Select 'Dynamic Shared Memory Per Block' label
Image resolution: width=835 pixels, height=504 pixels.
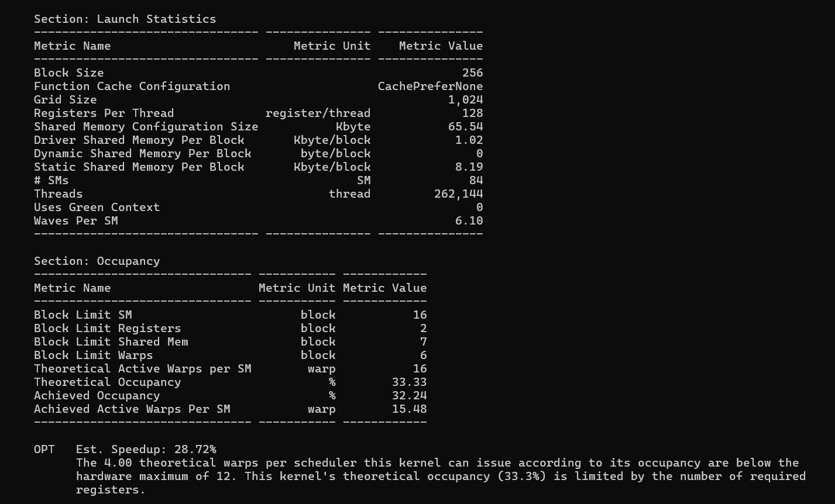click(x=142, y=154)
